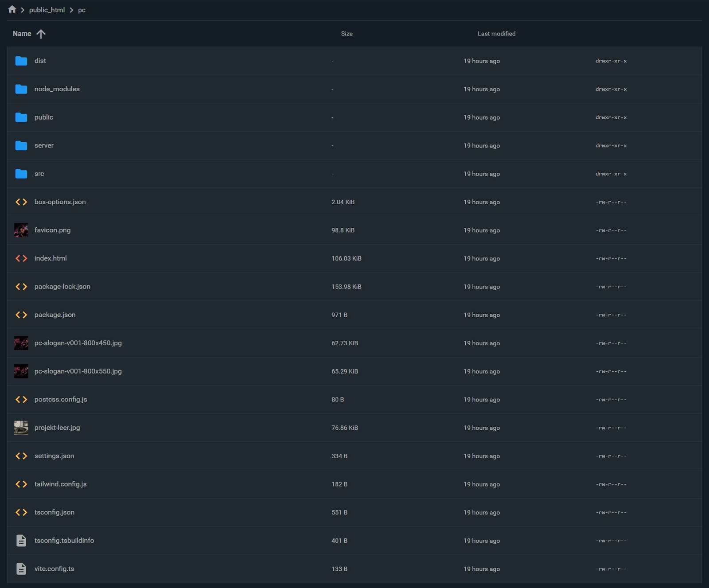The image size is (709, 588).
Task: Click the code icon of package-lock.json
Action: pyautogui.click(x=21, y=287)
